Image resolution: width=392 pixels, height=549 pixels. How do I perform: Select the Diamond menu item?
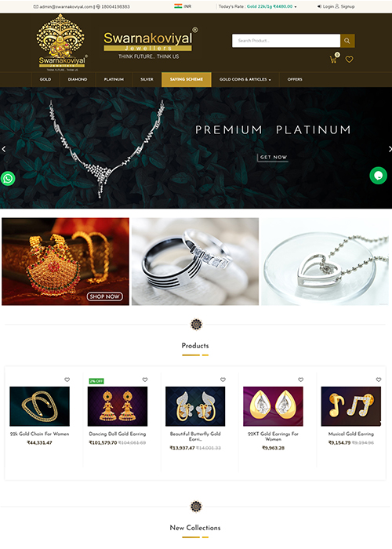pyautogui.click(x=78, y=79)
